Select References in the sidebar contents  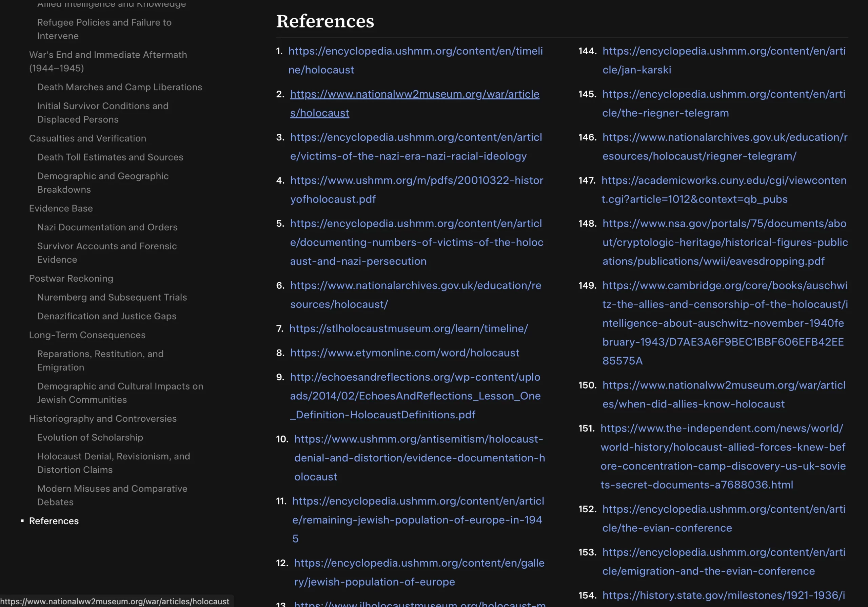(54, 521)
